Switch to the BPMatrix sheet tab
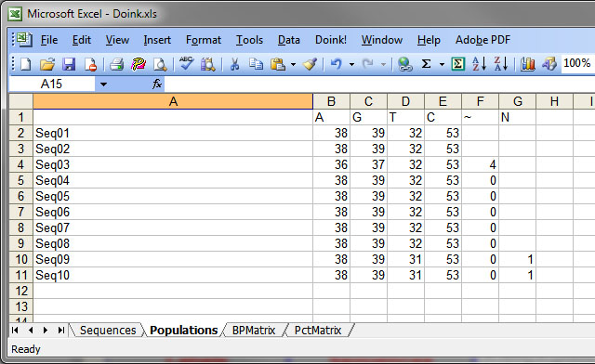Screen dimensions: 595x364 pos(254,331)
